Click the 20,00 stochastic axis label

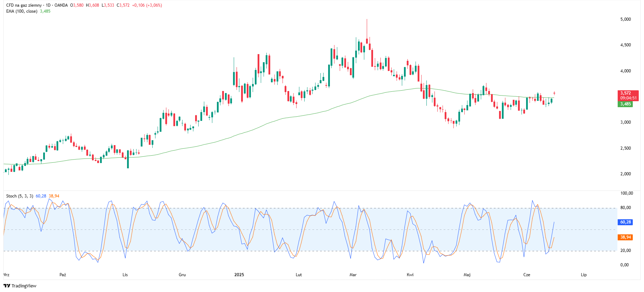tap(626, 251)
